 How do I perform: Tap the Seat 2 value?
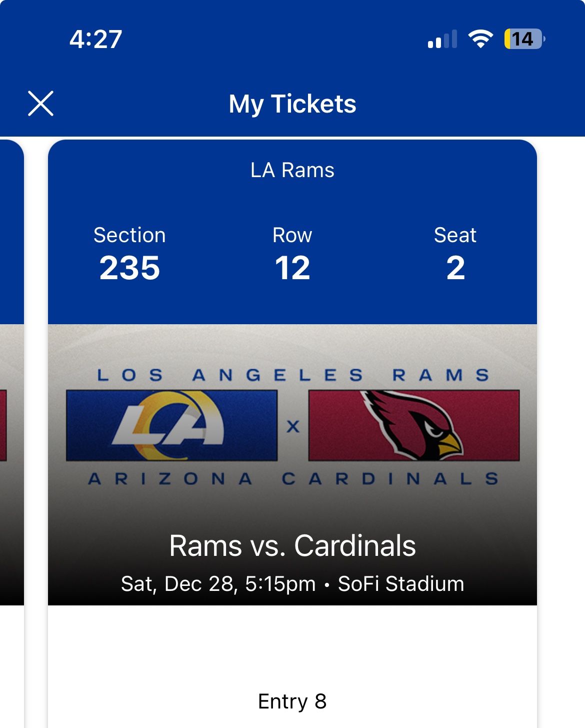pos(455,268)
